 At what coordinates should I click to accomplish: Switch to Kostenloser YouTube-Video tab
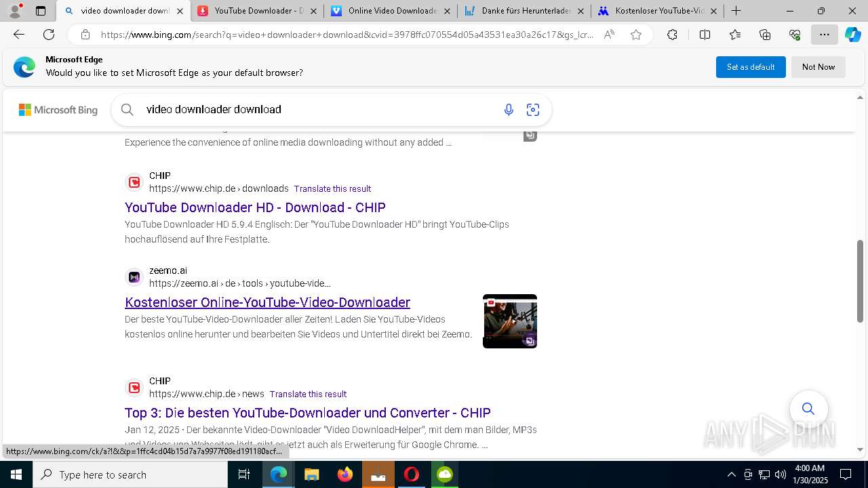pyautogui.click(x=658, y=11)
